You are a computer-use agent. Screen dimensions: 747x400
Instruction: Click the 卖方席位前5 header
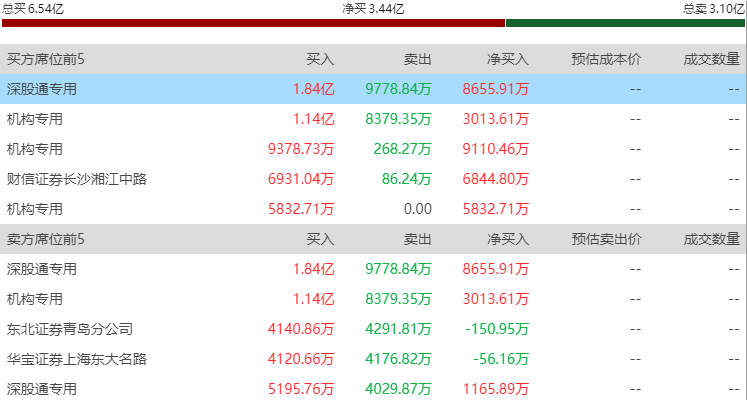(45, 239)
